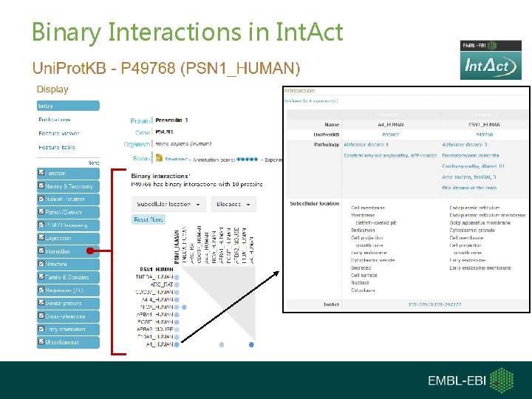Click the A4_HUMAN name cell in interaction table
This screenshot has width=532, height=399.
[x=391, y=125]
